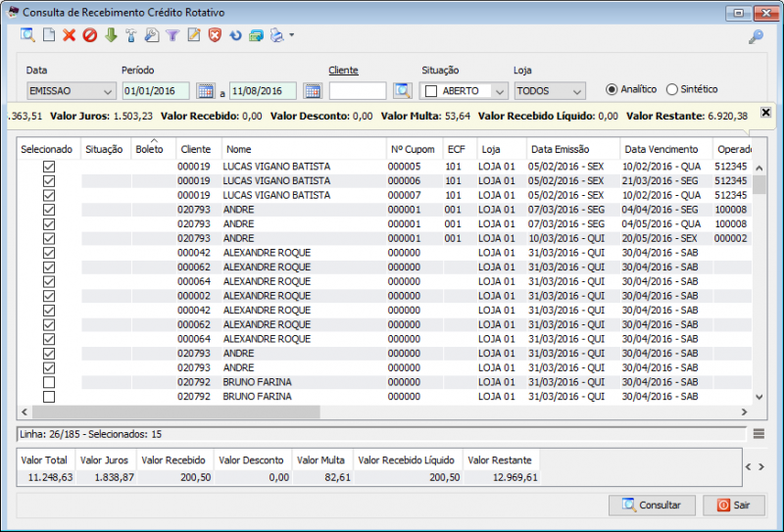Sort by Nº Cupom column header
This screenshot has width=784, height=532.
(x=415, y=149)
